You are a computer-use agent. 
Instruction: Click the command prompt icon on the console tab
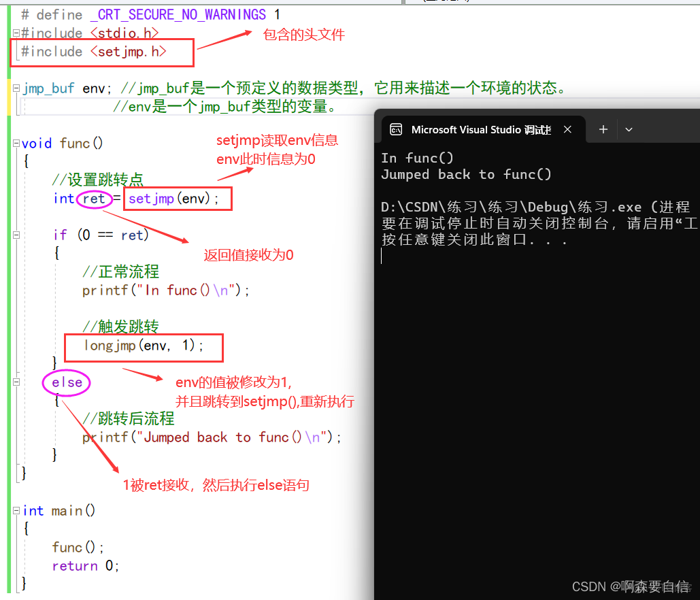click(x=397, y=129)
